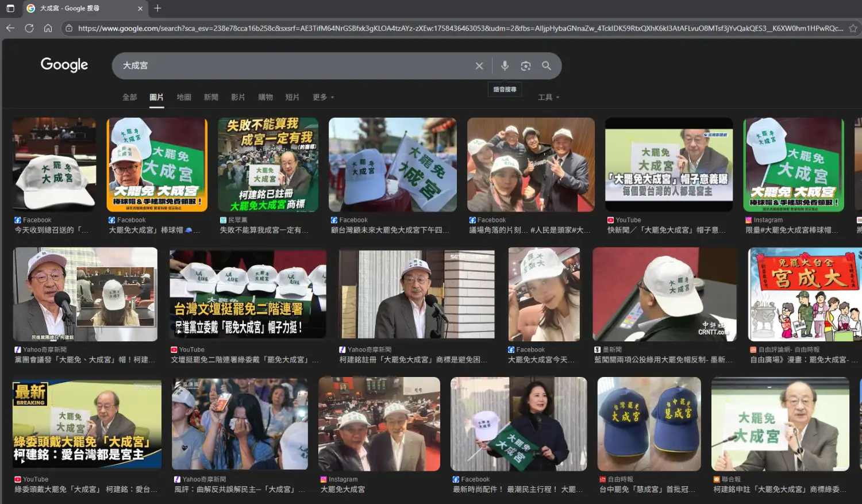Open flag image 願台灣顧未來
862x504 pixels.
[x=392, y=165]
